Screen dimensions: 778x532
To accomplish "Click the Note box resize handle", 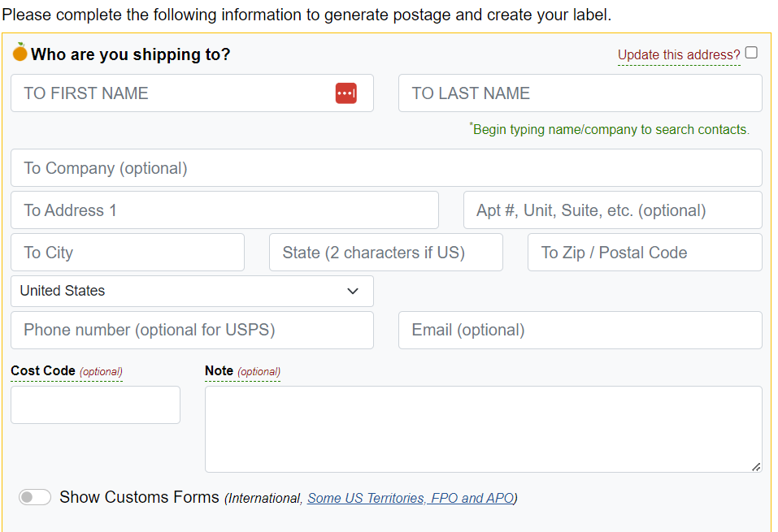I will click(756, 466).
